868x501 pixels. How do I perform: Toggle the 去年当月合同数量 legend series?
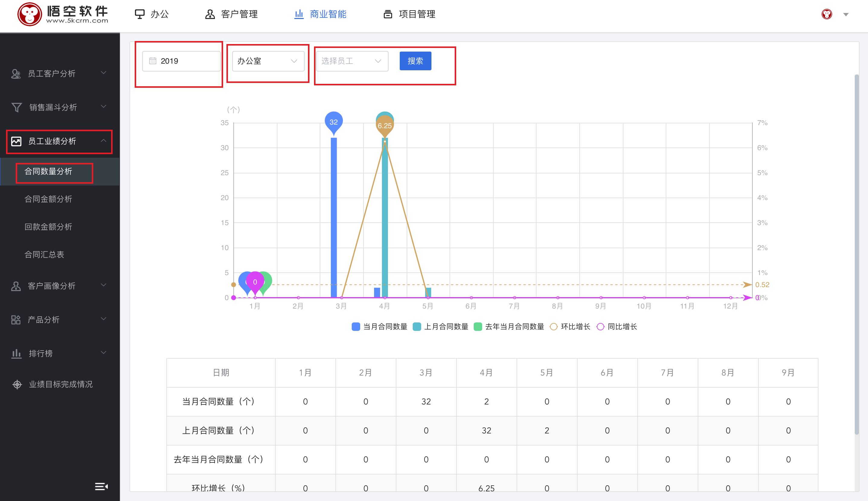pos(509,327)
